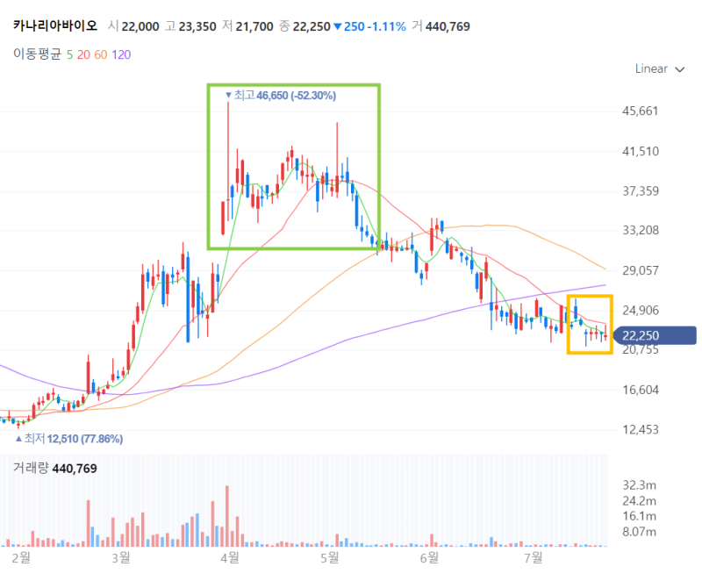Image resolution: width=702 pixels, height=588 pixels.
Task: Click the low price 21,700
Action: point(254,27)
